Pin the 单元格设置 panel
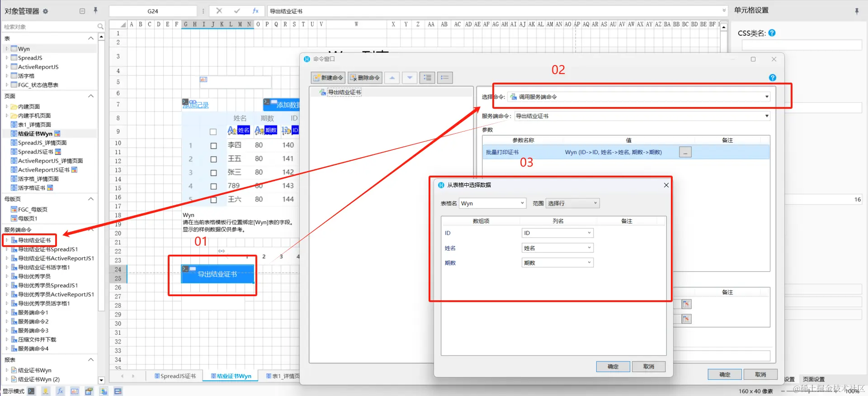Image resolution: width=868 pixels, height=396 pixels. (857, 11)
